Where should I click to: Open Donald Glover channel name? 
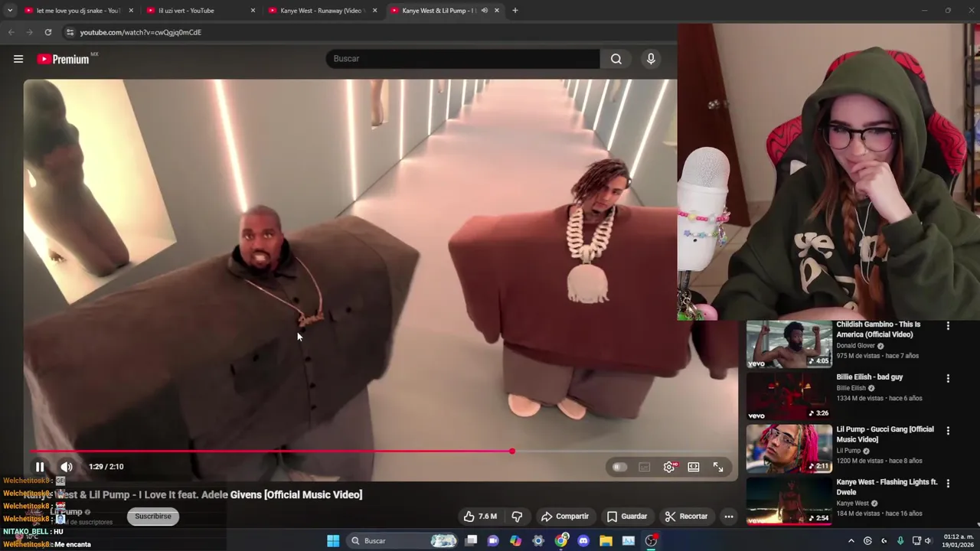point(855,346)
